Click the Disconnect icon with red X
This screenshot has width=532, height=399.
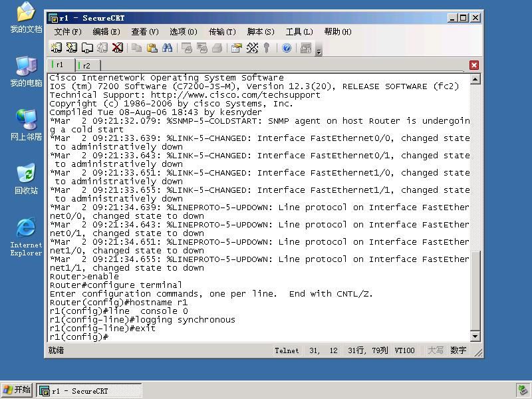pos(118,48)
